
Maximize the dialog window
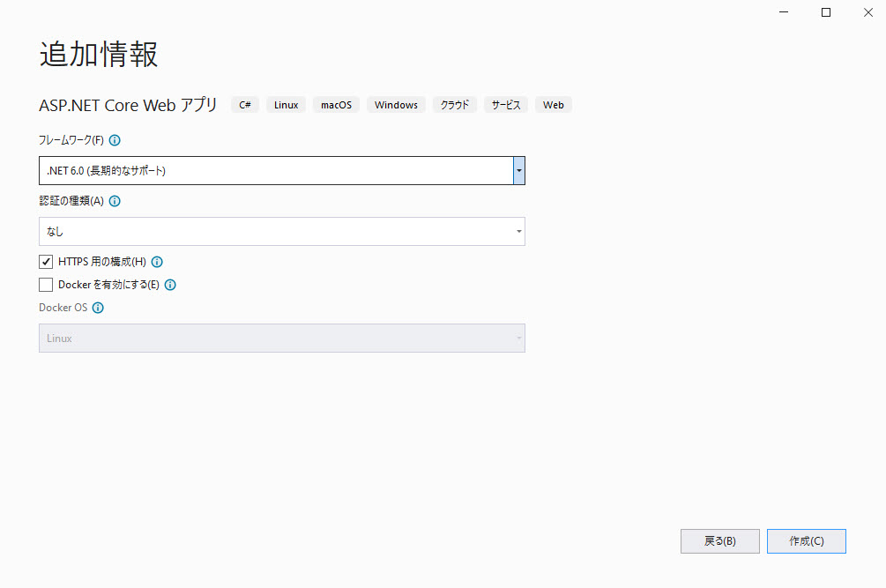click(x=826, y=12)
